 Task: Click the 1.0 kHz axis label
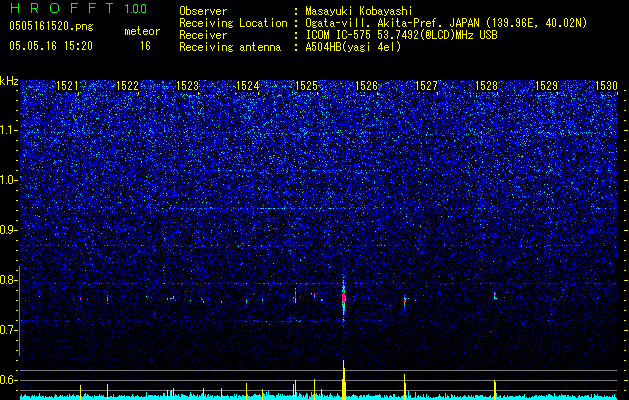coord(8,180)
